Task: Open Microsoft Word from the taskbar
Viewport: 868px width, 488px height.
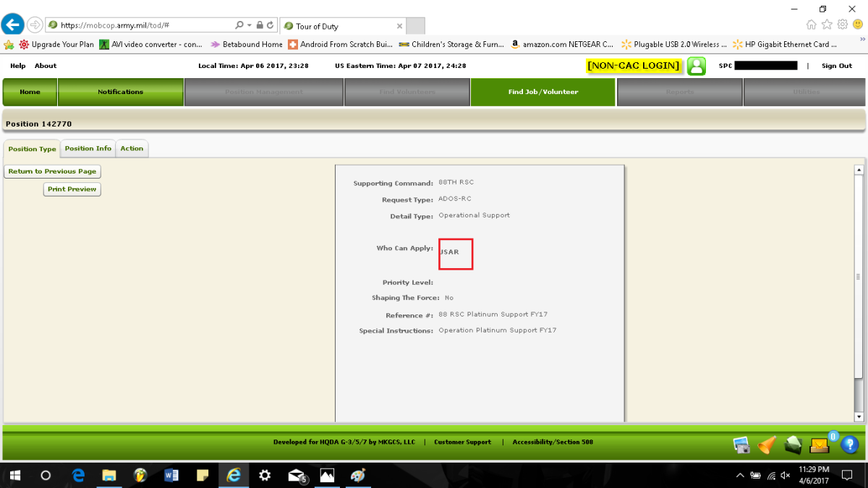Action: (x=171, y=475)
